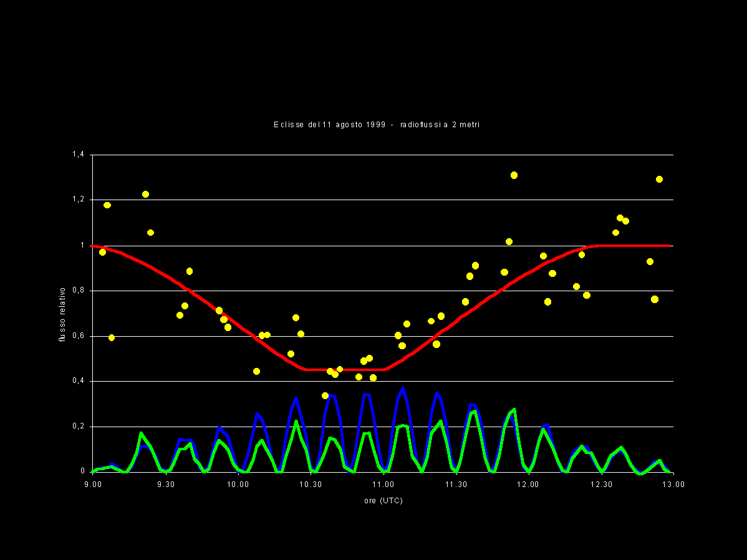Click the tallest blue curve peak
The height and width of the screenshot is (560, 747).
click(403, 388)
